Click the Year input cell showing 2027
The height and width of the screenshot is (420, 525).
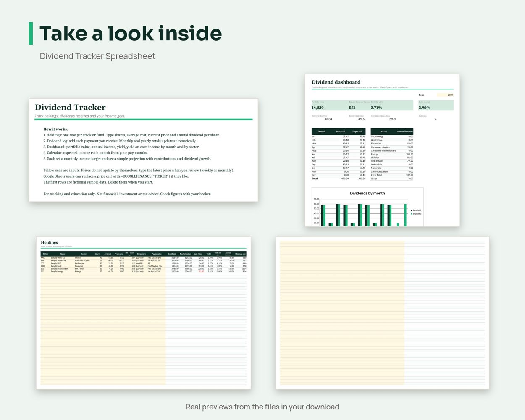click(x=445, y=95)
